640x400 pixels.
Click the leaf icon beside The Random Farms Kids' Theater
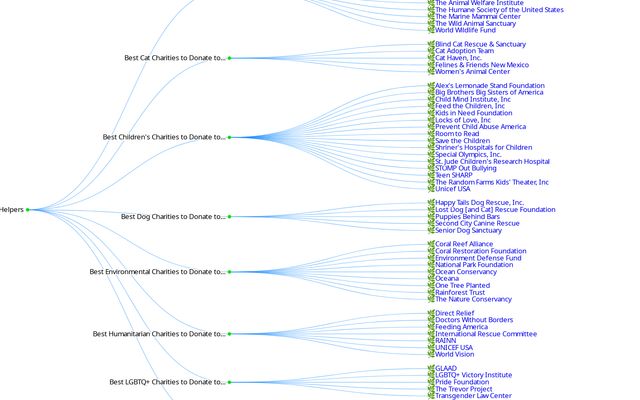click(431, 182)
